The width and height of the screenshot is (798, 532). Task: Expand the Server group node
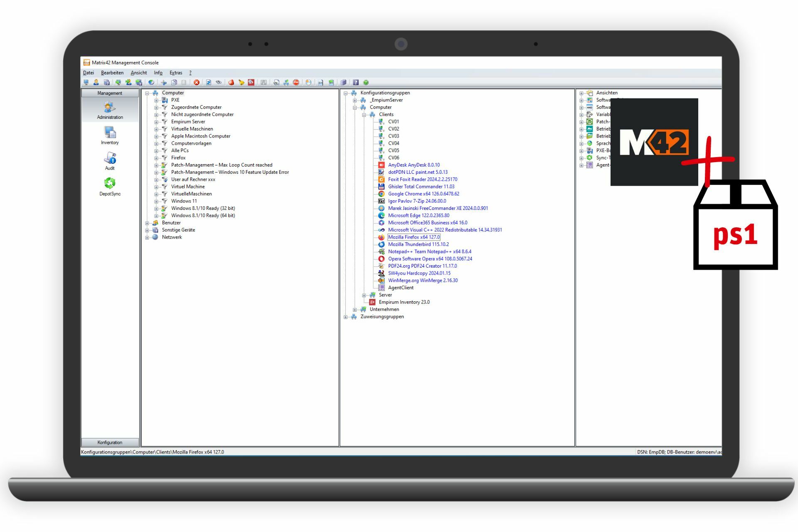[x=364, y=295]
